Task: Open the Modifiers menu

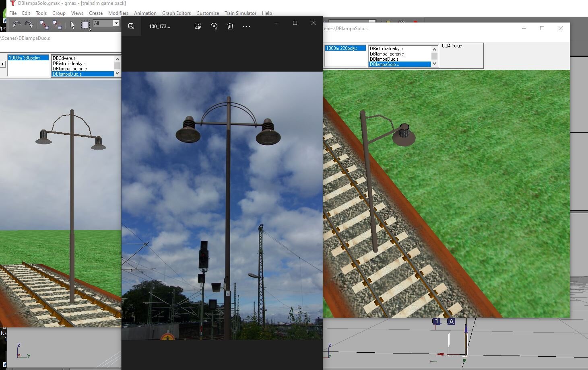Action: (118, 13)
